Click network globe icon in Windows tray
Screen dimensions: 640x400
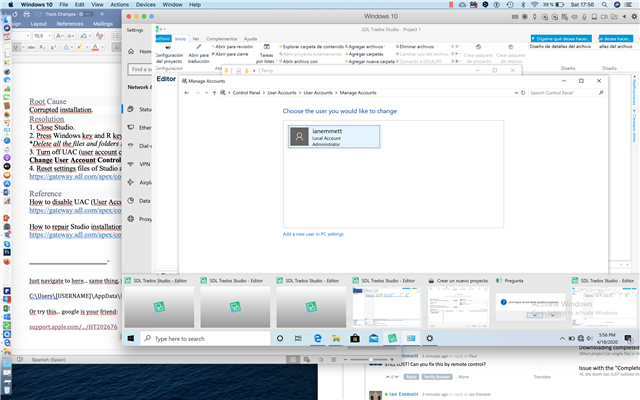point(580,338)
